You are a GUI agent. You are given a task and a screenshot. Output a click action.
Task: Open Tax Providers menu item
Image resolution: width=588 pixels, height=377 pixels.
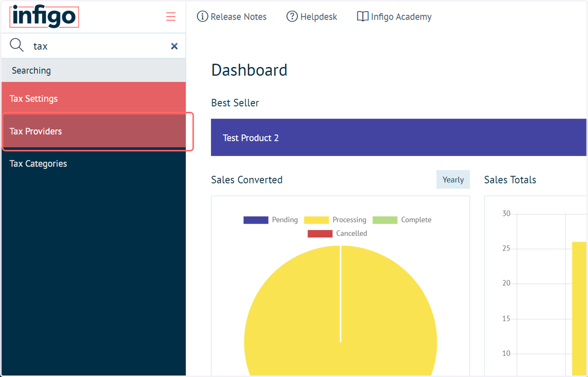pyautogui.click(x=94, y=131)
